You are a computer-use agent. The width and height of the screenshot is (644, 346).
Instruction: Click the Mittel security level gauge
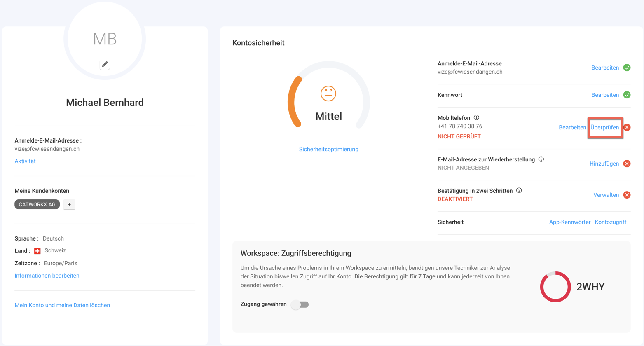click(x=328, y=99)
